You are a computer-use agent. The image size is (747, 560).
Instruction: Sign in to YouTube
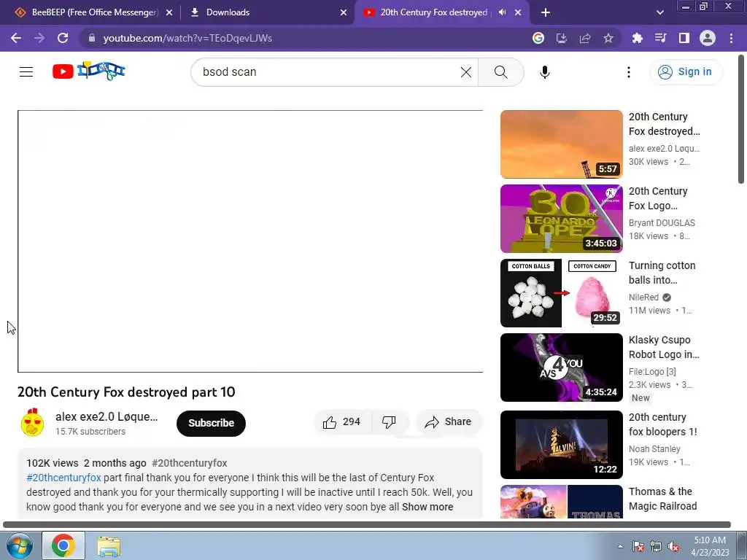point(685,72)
